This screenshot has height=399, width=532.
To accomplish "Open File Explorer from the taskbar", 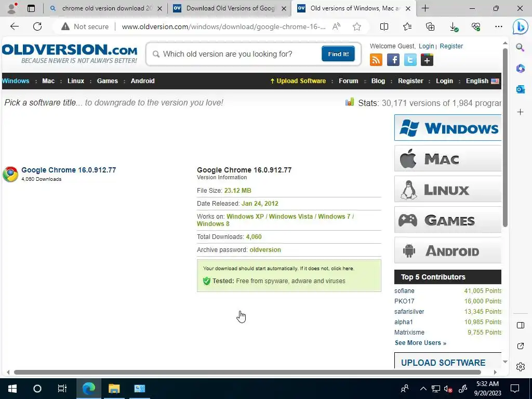I will click(x=114, y=389).
